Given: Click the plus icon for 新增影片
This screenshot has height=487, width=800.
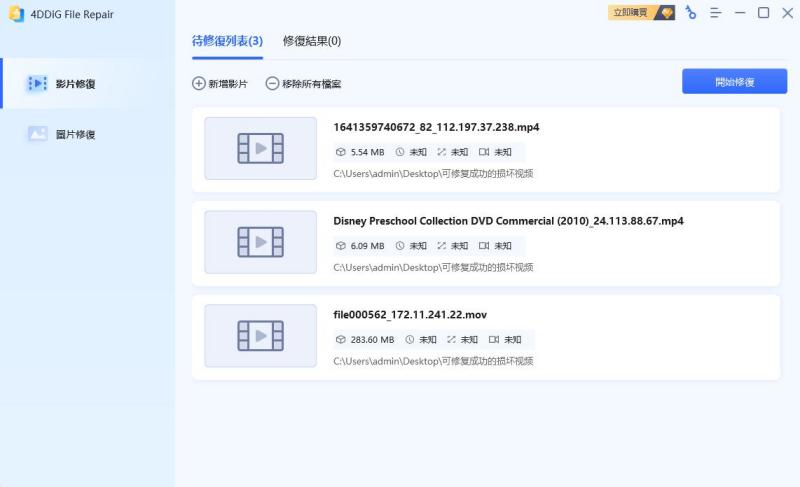Looking at the screenshot, I should (198, 83).
